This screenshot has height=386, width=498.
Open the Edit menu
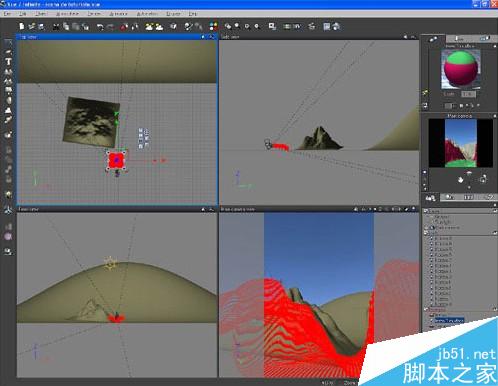click(x=23, y=14)
